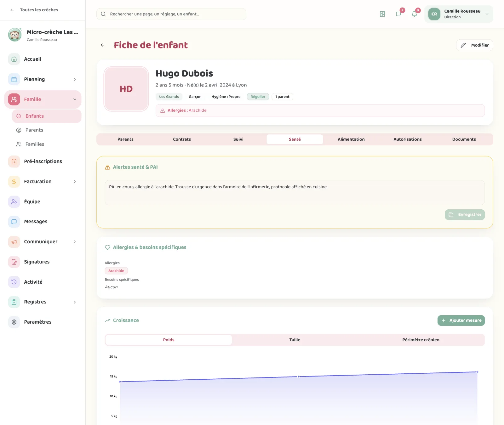Screen dimensions: 504x425
Task: Click the Registres clipboard-check icon
Action: (x=14, y=302)
